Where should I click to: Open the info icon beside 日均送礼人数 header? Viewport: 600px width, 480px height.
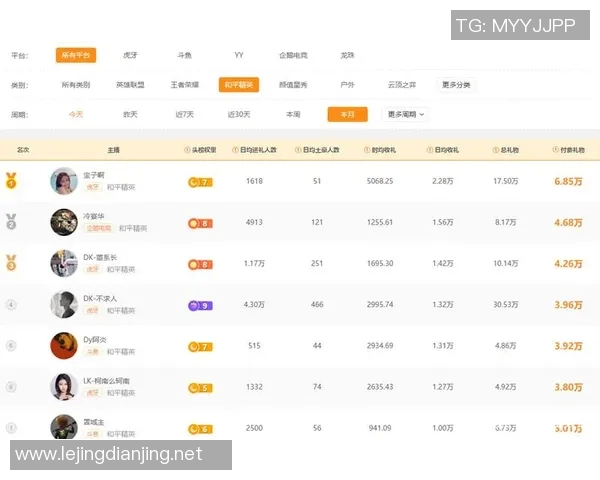point(235,150)
